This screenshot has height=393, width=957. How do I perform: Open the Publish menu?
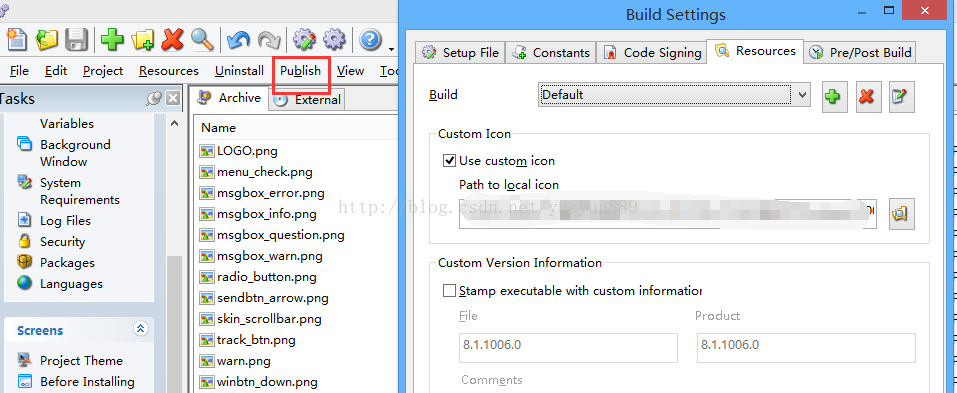(300, 71)
